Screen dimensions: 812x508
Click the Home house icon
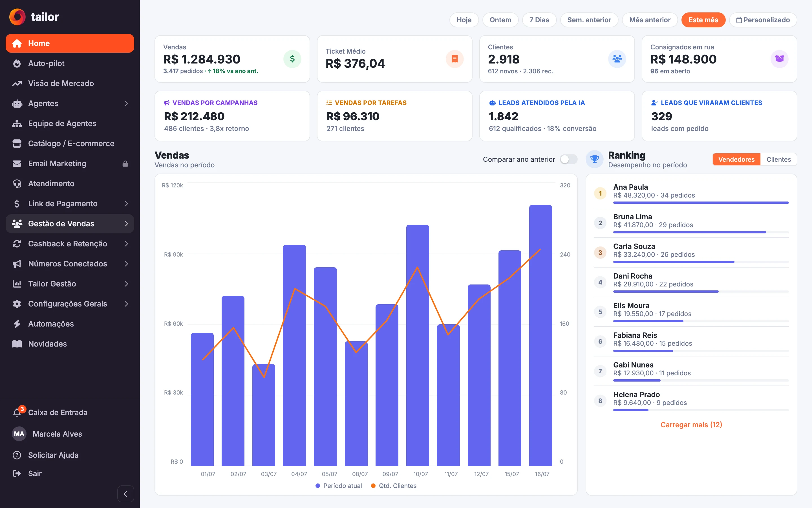pyautogui.click(x=17, y=43)
